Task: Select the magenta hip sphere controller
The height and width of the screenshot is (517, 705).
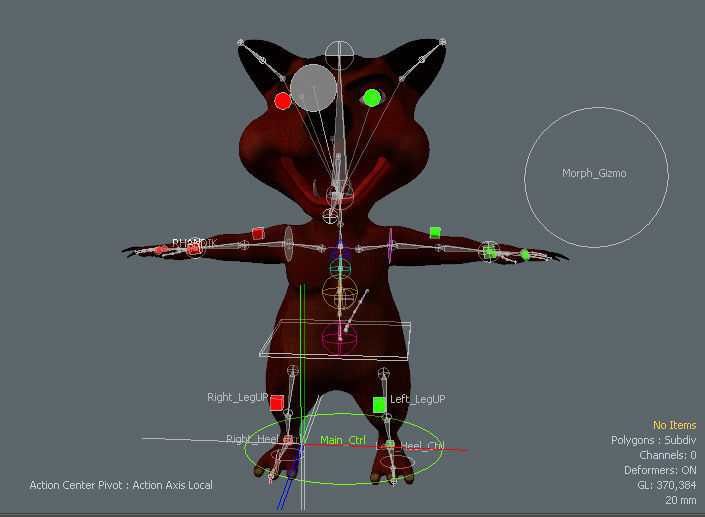Action: (x=340, y=339)
